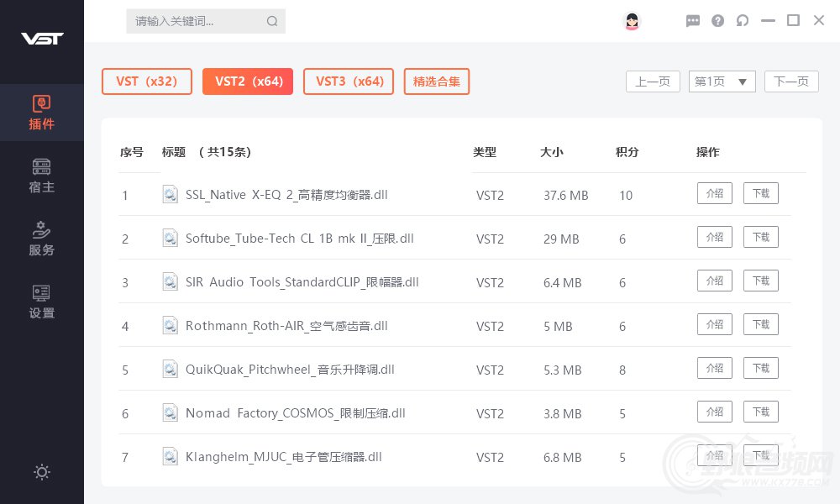This screenshot has width=840, height=504.
Task: Click the 积分 column header
Action: click(627, 152)
